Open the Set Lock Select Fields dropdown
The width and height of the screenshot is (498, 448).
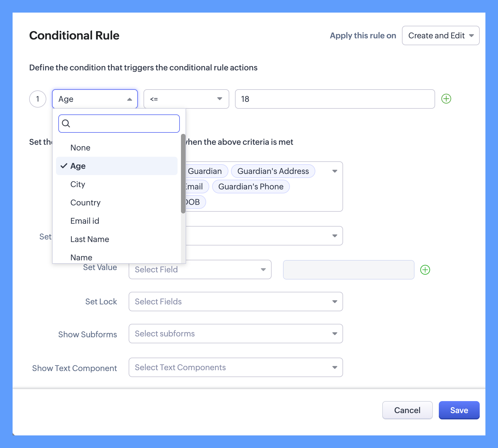[236, 302]
